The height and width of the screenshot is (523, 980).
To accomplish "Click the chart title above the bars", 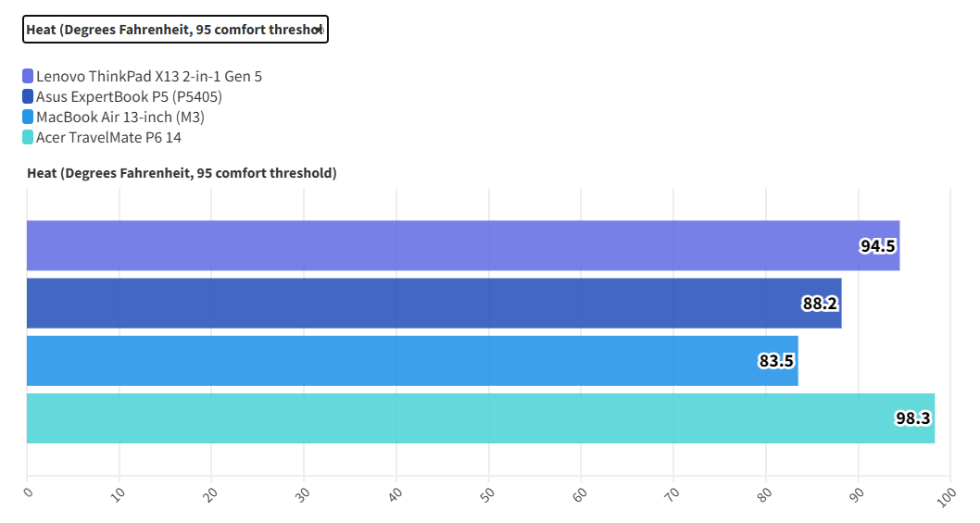I will [182, 173].
